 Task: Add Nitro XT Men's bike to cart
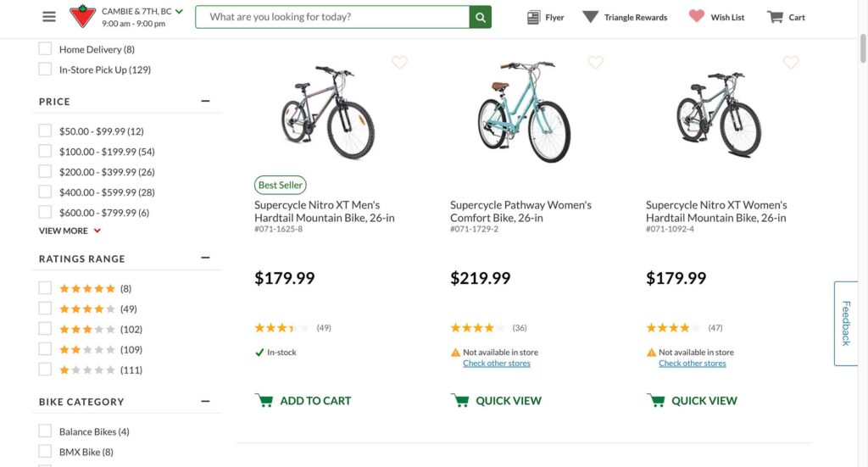click(x=303, y=401)
